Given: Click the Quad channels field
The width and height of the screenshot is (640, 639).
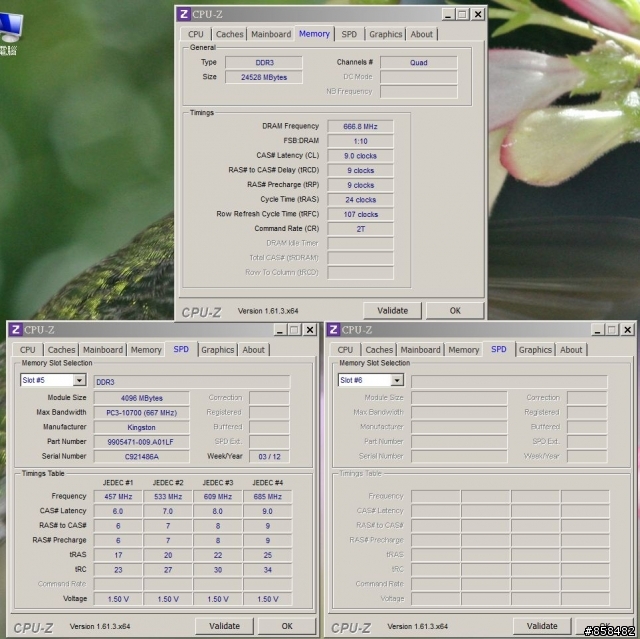Looking at the screenshot, I should click(x=419, y=62).
